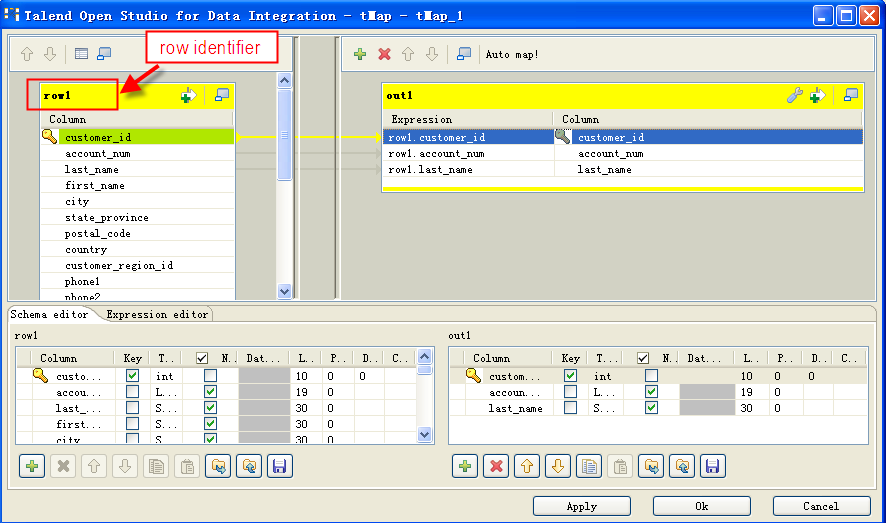This screenshot has height=523, width=886.
Task: Toggle the Key checkbox for row1 customer_id row
Action: [133, 376]
